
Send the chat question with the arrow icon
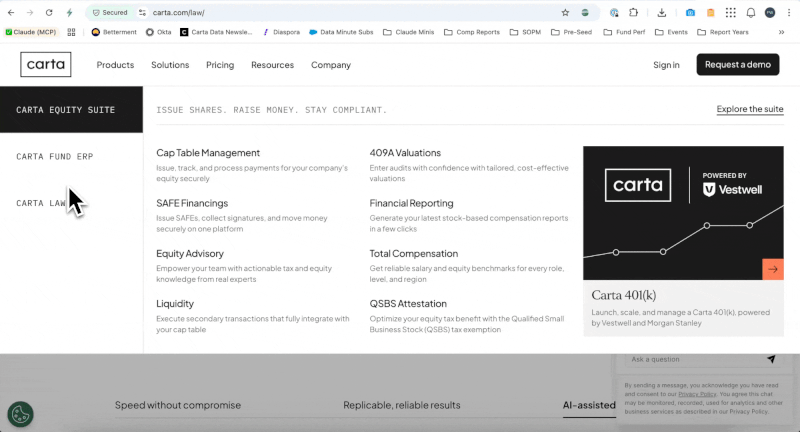point(771,359)
